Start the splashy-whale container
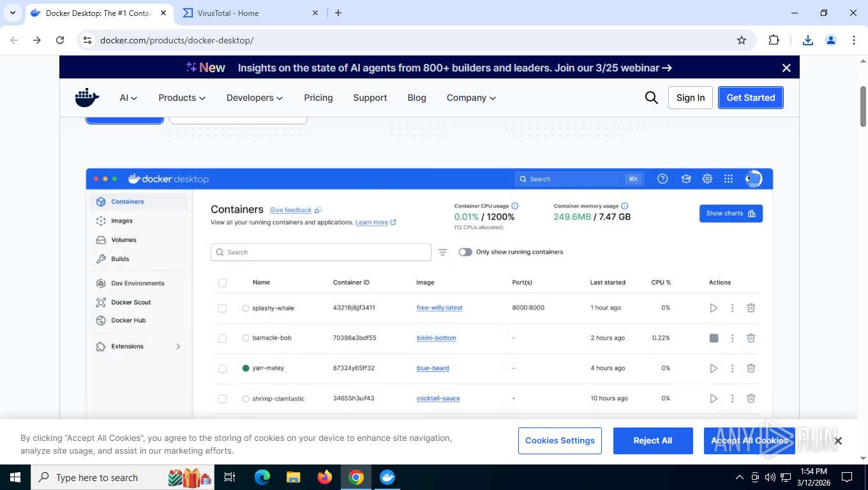The width and height of the screenshot is (868, 490). coord(714,308)
